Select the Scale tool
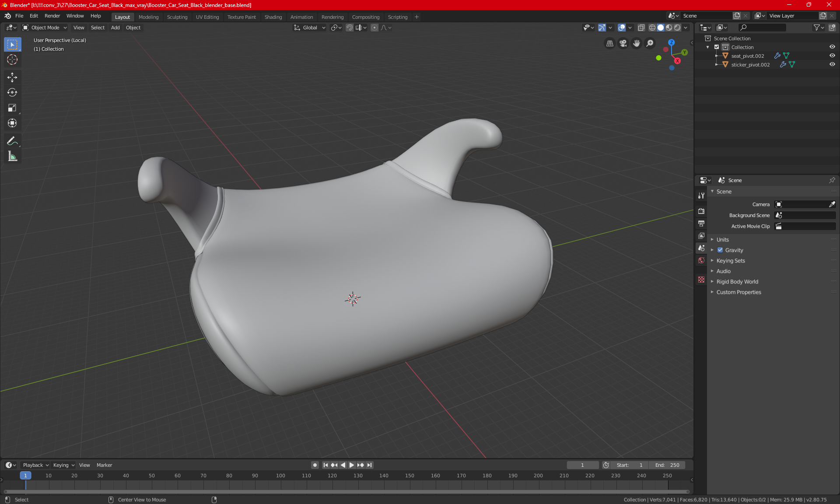Image resolution: width=840 pixels, height=504 pixels. (x=12, y=108)
